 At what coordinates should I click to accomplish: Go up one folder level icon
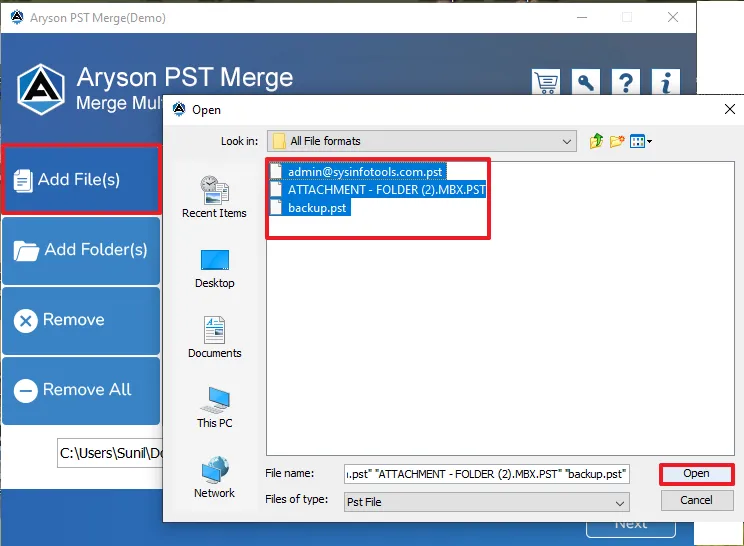coord(596,141)
